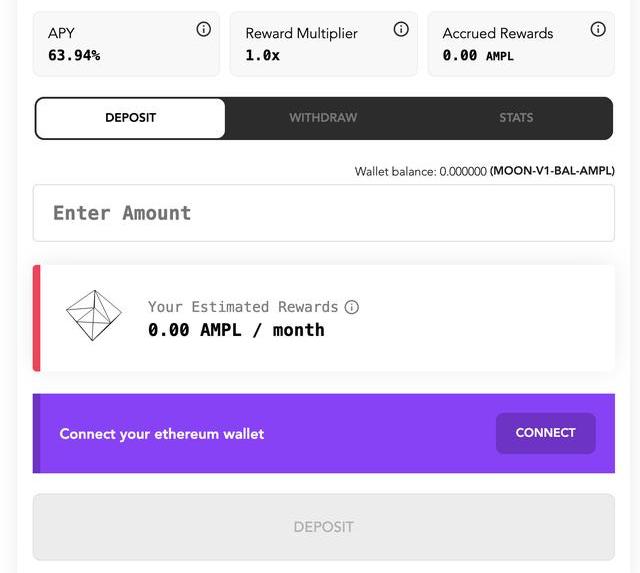Click the 63.94% APY value
Viewport: 640px width, 573px height.
(x=74, y=55)
